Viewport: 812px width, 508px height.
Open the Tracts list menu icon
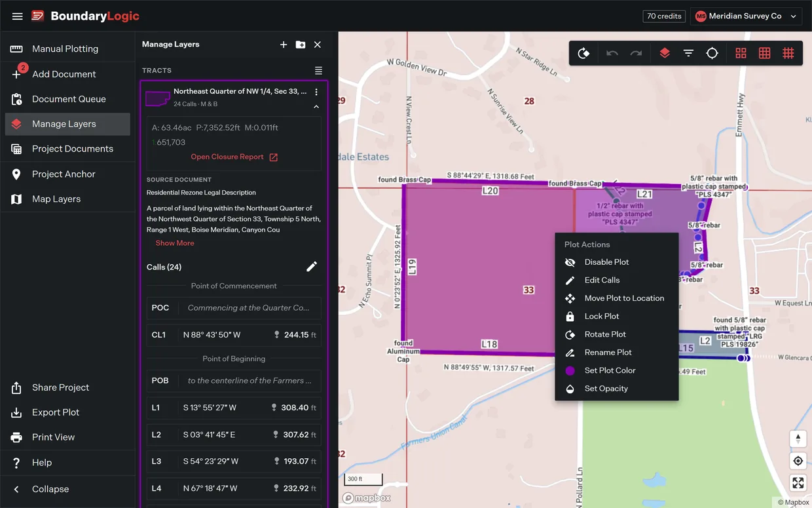pyautogui.click(x=318, y=70)
